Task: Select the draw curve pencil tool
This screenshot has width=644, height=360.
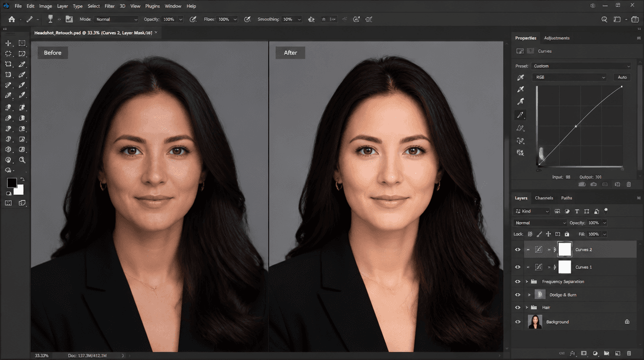Action: coord(520,128)
